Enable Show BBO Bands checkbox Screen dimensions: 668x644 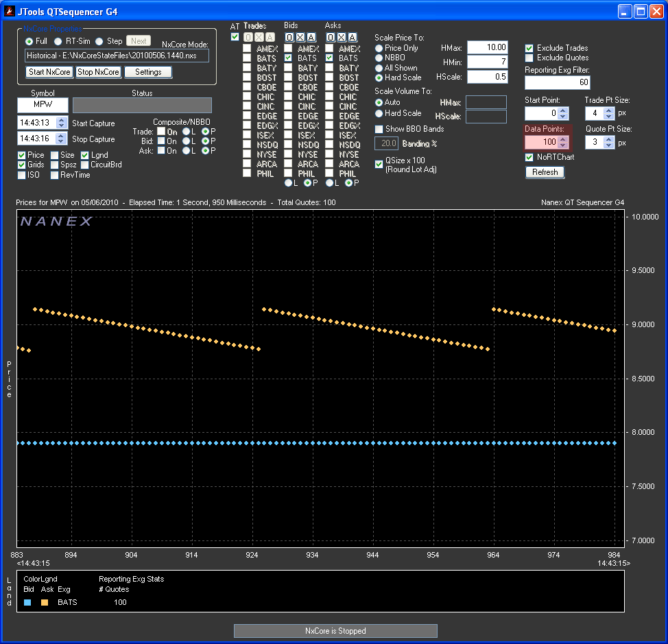[379, 129]
